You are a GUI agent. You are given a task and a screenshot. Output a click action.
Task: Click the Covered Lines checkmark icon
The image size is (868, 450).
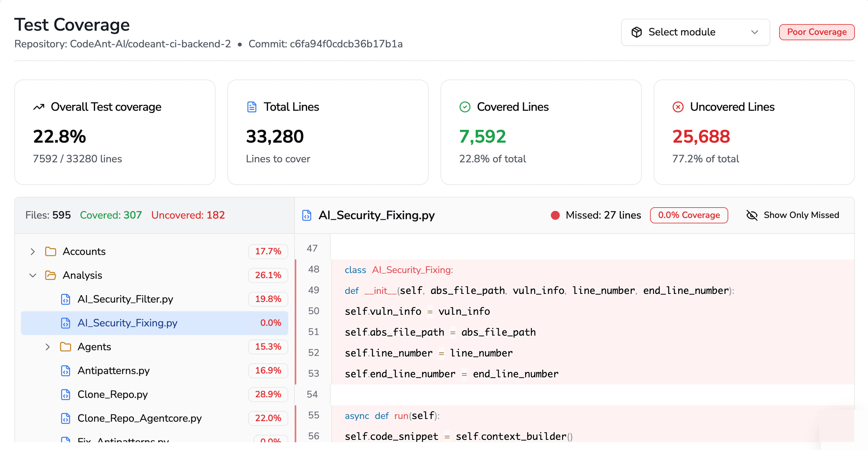click(x=465, y=107)
